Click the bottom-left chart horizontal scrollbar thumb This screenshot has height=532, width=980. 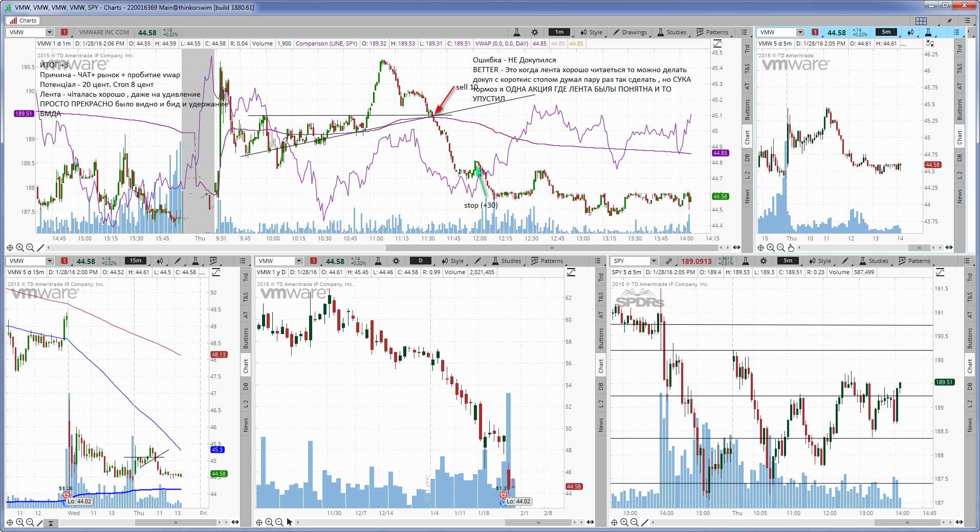pyautogui.click(x=176, y=522)
